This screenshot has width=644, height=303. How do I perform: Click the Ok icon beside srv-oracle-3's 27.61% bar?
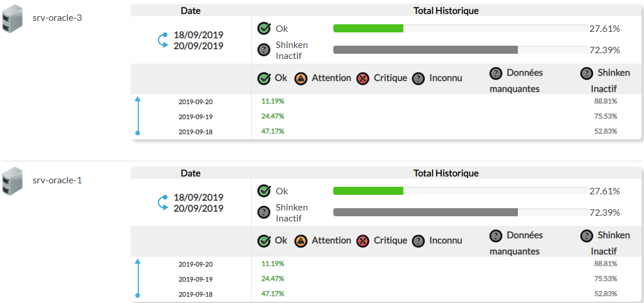pos(264,28)
